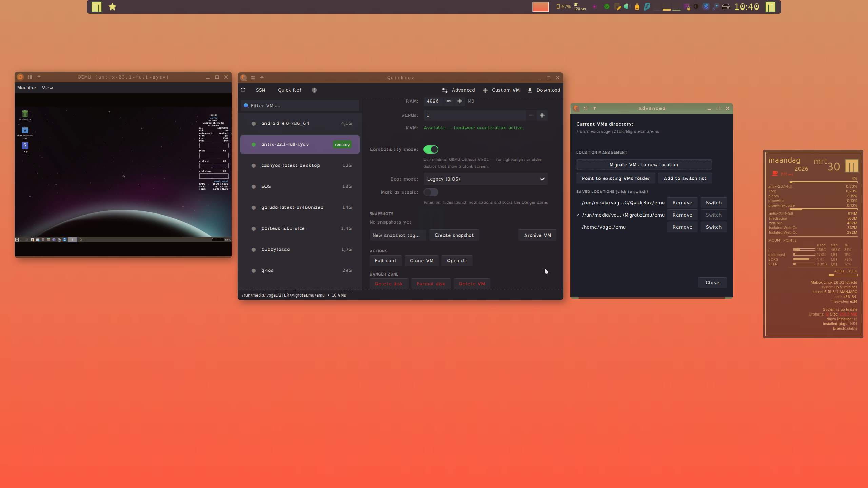This screenshot has width=868, height=488.
Task: Decrease RAM using the minus stepper
Action: (449, 101)
